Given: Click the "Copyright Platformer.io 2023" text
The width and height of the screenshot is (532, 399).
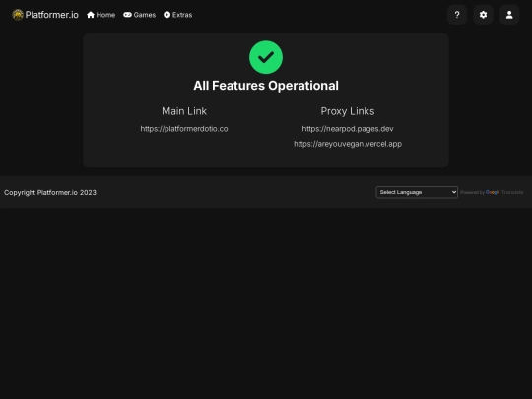Looking at the screenshot, I should pos(50,192).
